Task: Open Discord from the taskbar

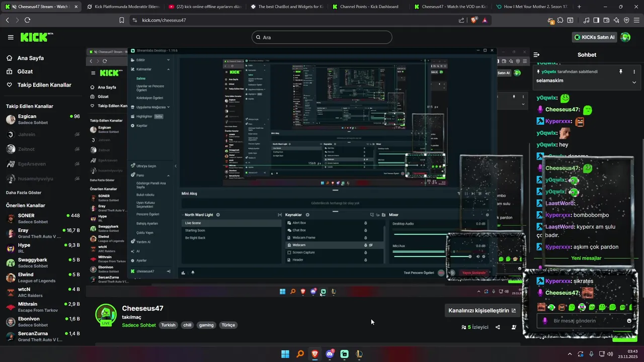Action: (x=330, y=354)
